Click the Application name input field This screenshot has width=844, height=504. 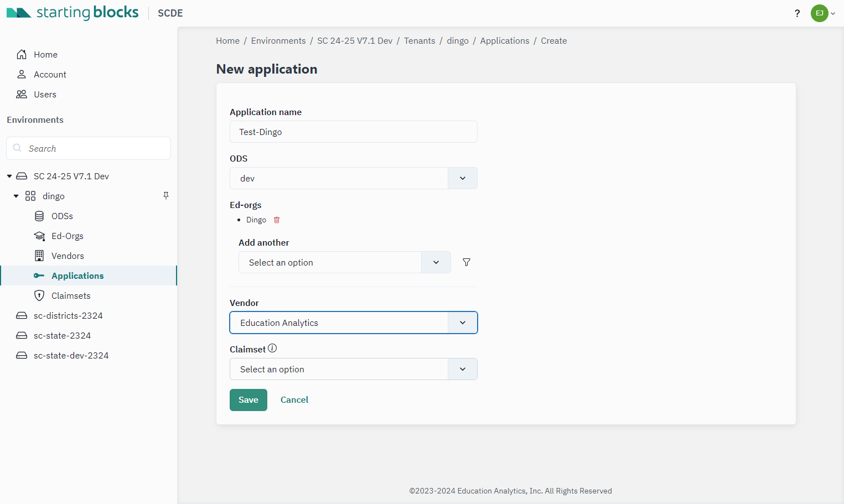tap(354, 132)
